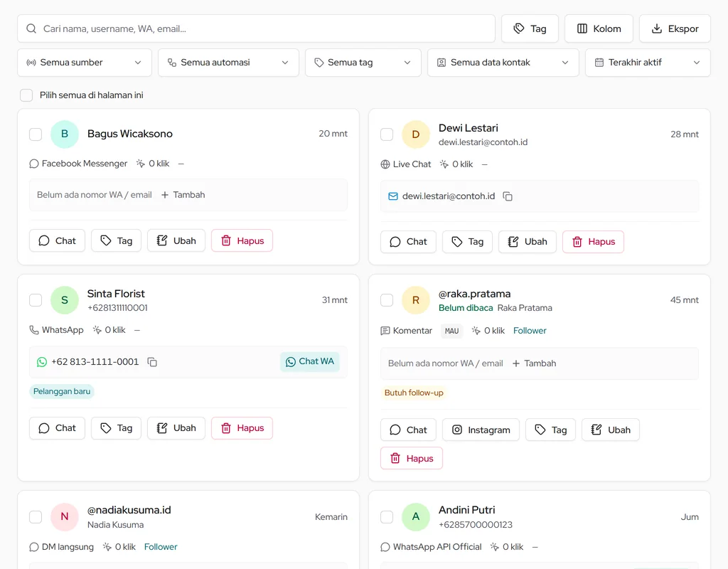
Task: Open the 'Semua automasi' filter dropdown
Action: click(x=228, y=63)
